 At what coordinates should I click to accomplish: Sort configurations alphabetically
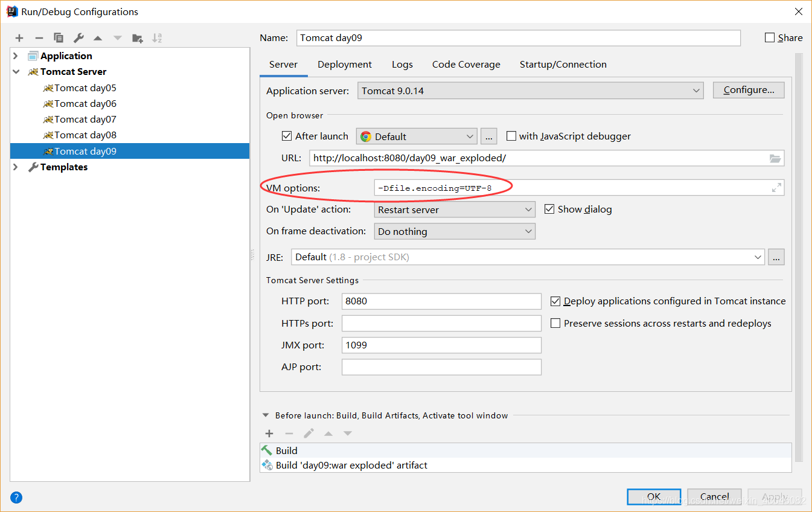click(x=157, y=38)
